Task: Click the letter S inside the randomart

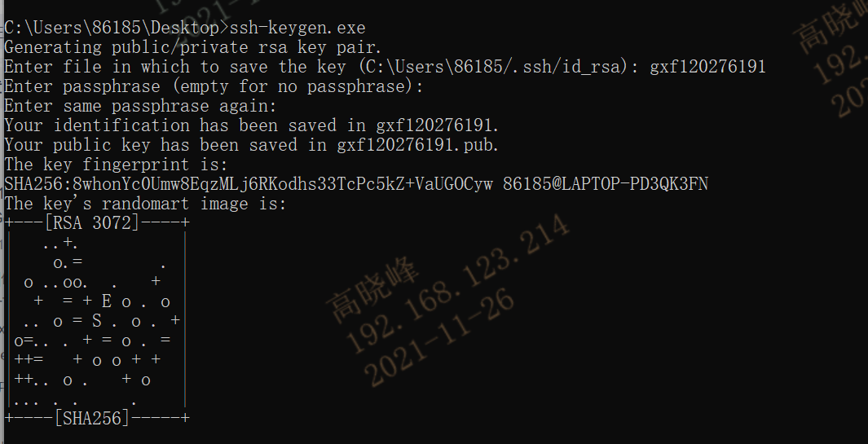Action: tap(97, 321)
